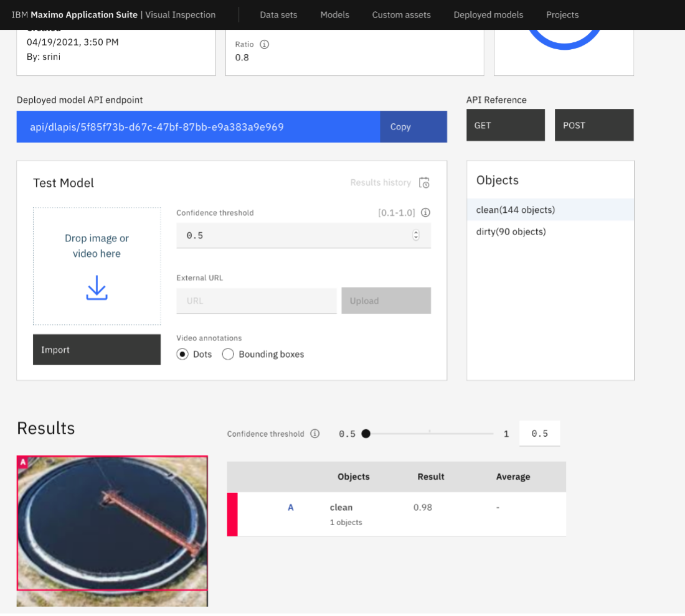Click the 1 objects count text
The width and height of the screenshot is (685, 616).
pos(346,523)
